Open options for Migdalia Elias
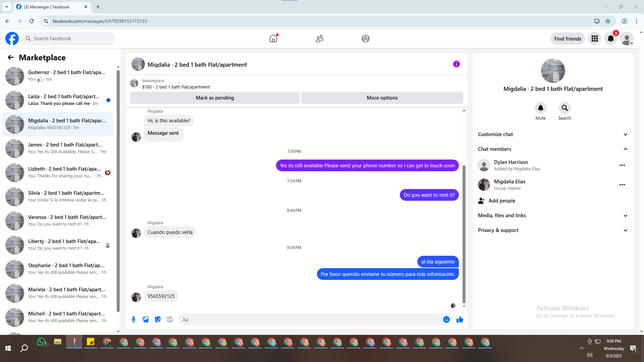Image resolution: width=644 pixels, height=362 pixels. [622, 185]
